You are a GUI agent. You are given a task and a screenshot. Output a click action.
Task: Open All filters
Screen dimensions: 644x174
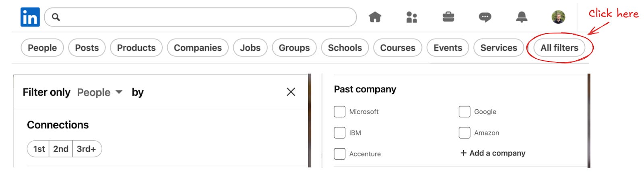[559, 48]
